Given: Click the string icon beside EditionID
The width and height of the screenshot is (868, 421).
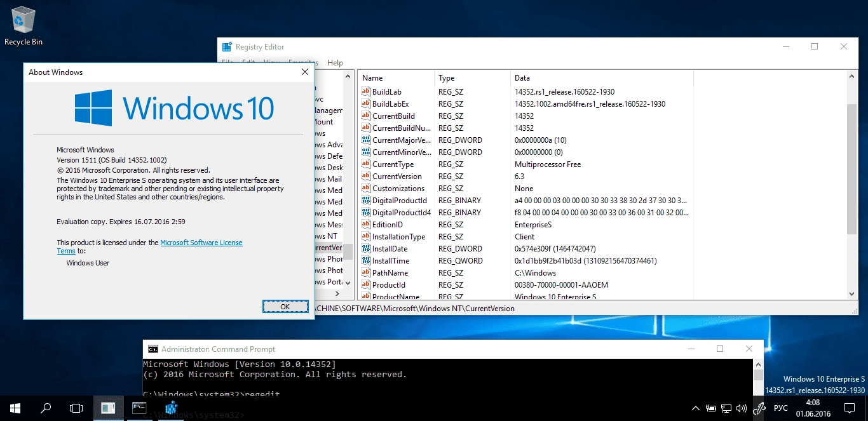Looking at the screenshot, I should (x=366, y=224).
